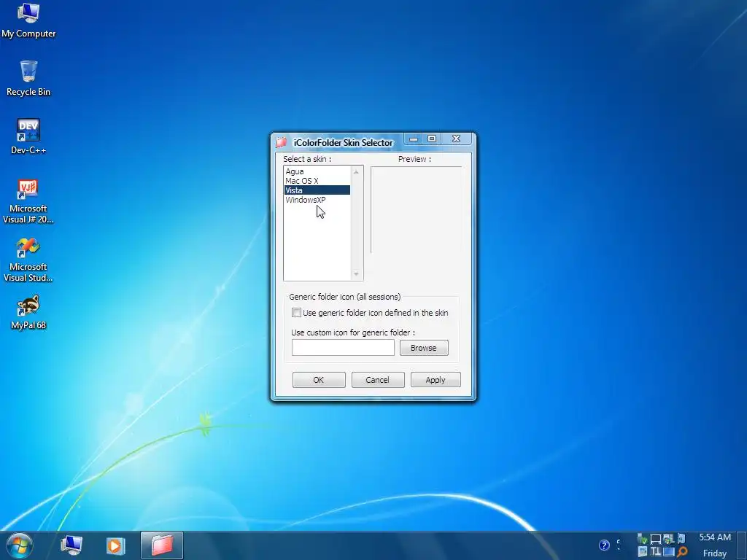Image resolution: width=747 pixels, height=560 pixels.
Task: Click the iColorFolder title bar icon
Action: [x=282, y=142]
